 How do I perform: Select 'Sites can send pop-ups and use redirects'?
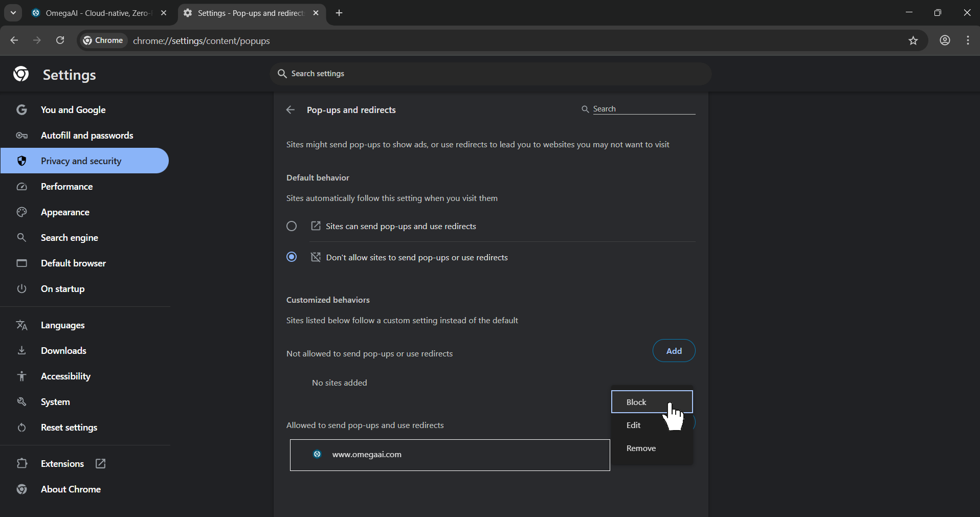pyautogui.click(x=292, y=226)
